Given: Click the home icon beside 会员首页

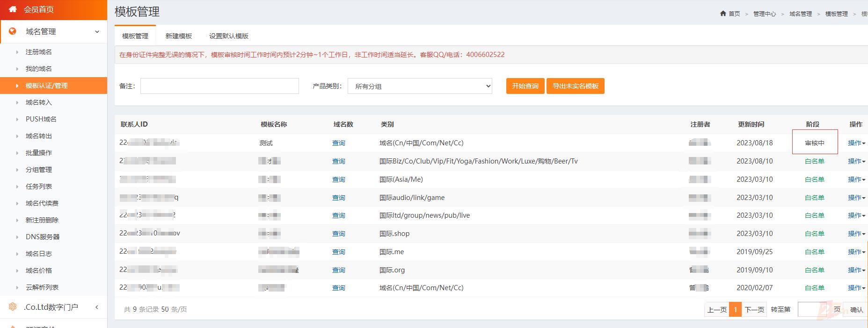Looking at the screenshot, I should pyautogui.click(x=13, y=9).
